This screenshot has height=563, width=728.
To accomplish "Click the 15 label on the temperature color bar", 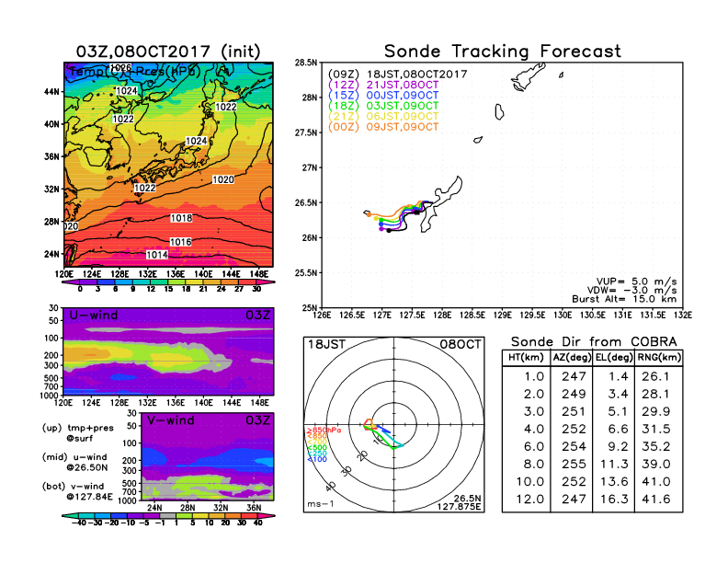I will [x=168, y=290].
